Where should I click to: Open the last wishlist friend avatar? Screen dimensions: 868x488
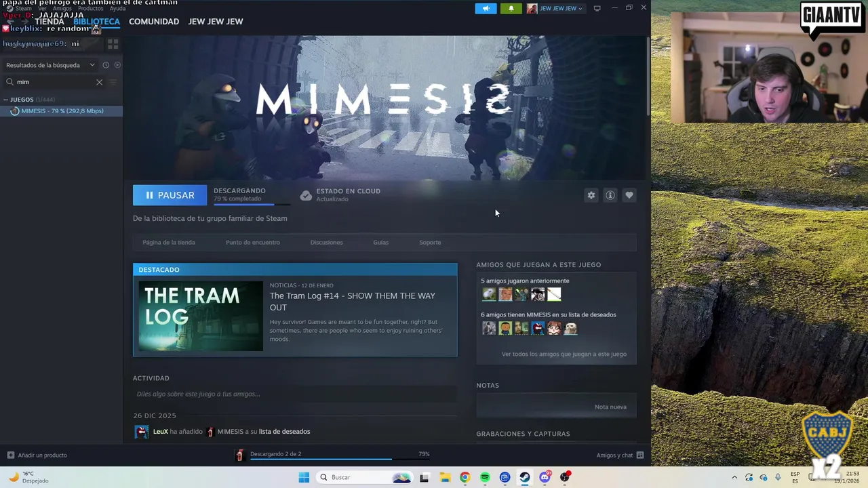[570, 328]
